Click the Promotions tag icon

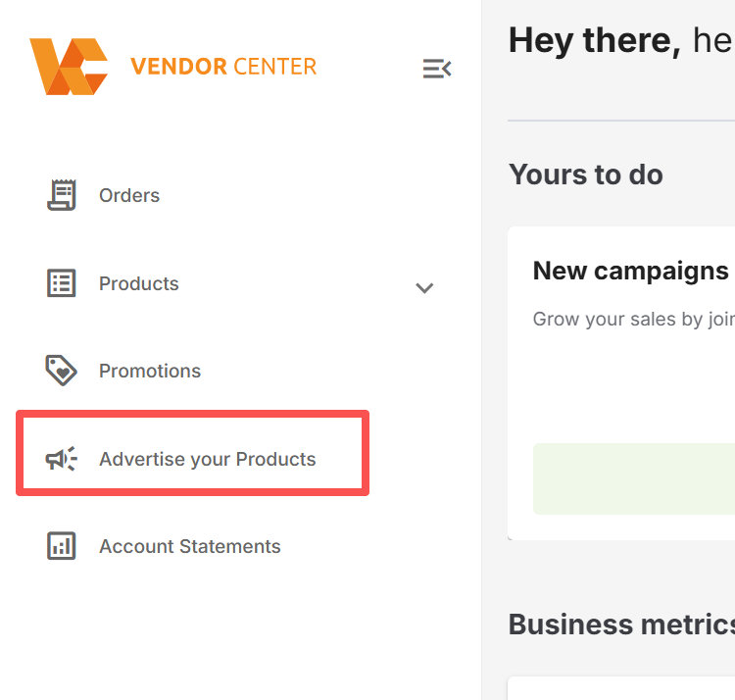click(62, 371)
